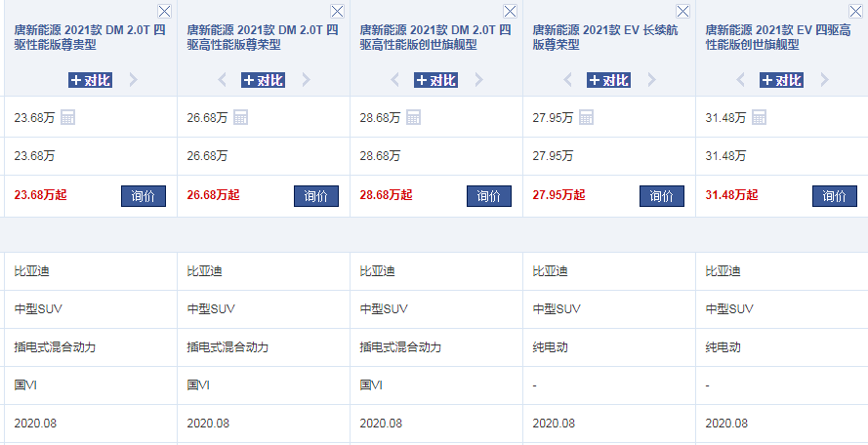Open calculator icon beside 27.95万 price

pos(586,117)
